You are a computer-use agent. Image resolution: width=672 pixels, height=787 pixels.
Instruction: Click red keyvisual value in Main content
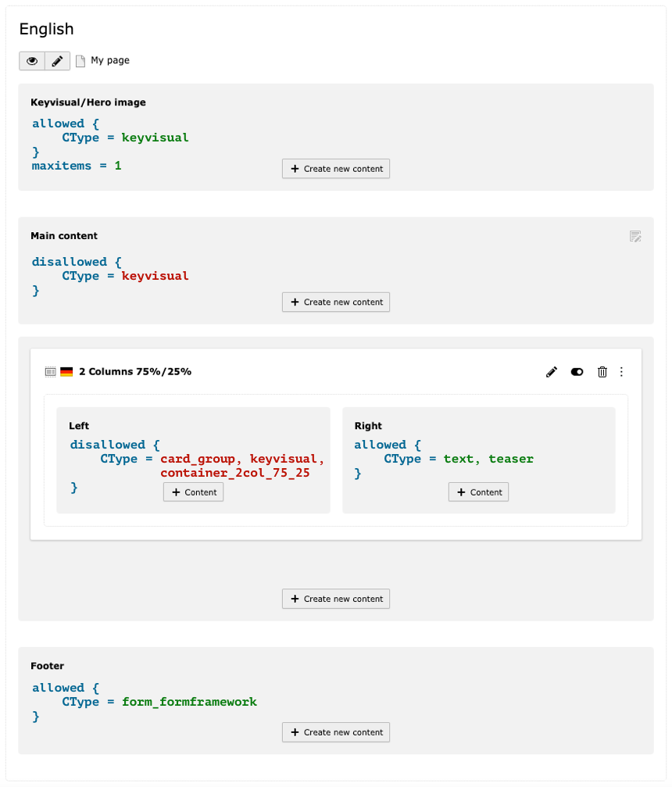(155, 276)
